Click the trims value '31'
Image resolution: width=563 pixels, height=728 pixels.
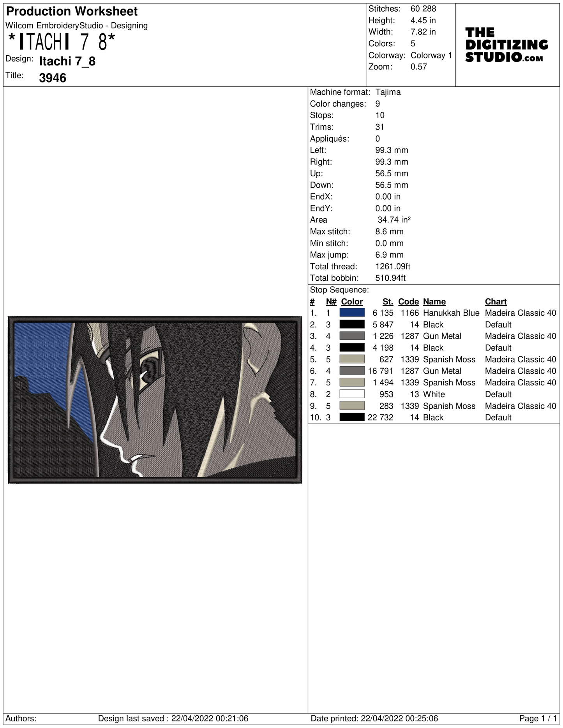[x=380, y=127]
